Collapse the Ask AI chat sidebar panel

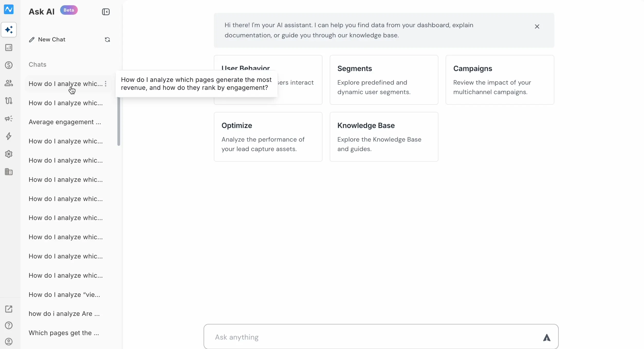106,12
